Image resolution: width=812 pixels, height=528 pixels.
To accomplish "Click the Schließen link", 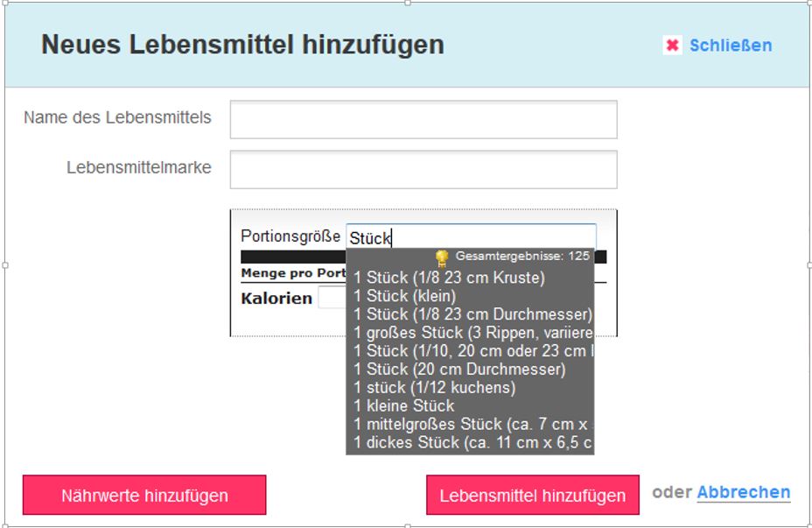I will [731, 45].
